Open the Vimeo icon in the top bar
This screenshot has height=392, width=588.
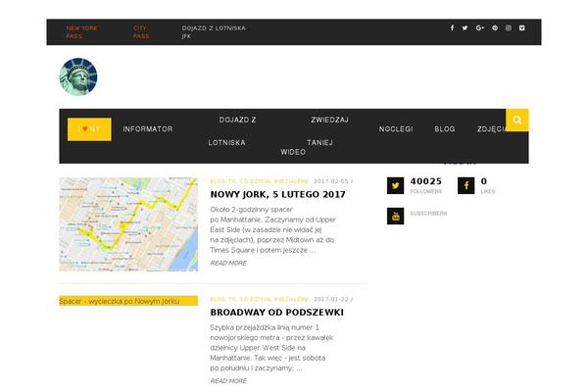pos(522,27)
